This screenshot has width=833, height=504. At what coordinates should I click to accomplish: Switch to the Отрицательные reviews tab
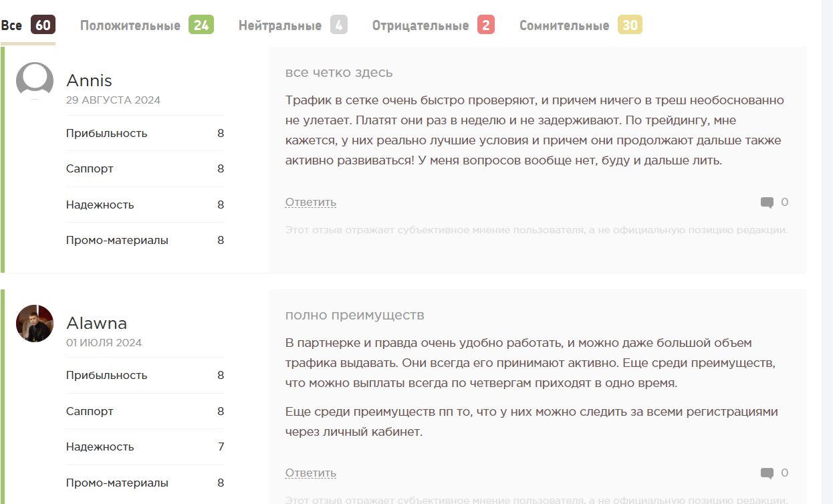[433, 25]
